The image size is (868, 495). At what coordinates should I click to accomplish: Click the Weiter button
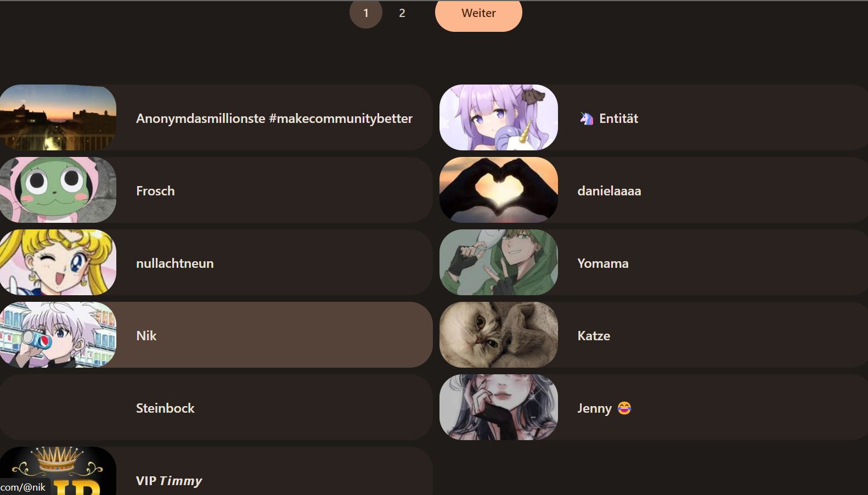tap(478, 14)
